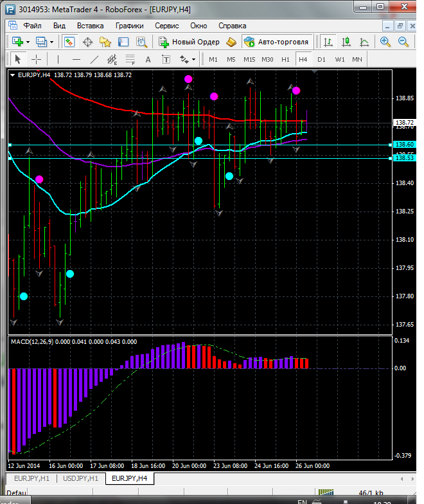Switch to the USDJPY,H1 chart tab

[x=81, y=478]
